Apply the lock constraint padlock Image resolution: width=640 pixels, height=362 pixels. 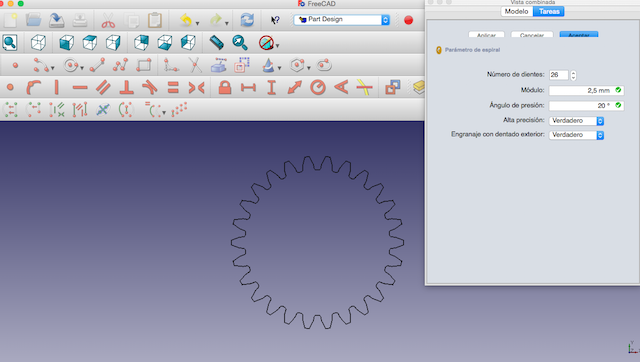(225, 87)
